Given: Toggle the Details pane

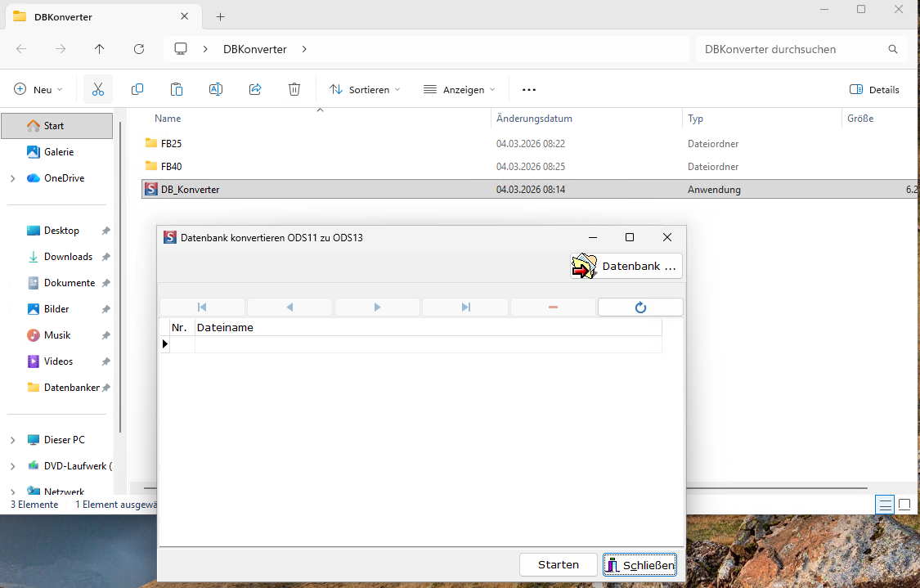Looking at the screenshot, I should coord(874,89).
